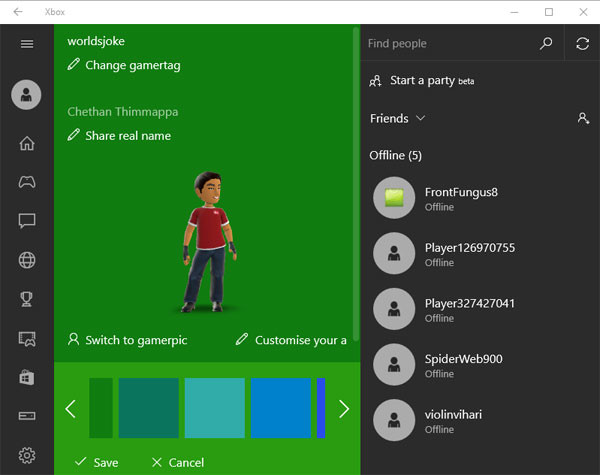Click the Chethan Thimmappa real name
The width and height of the screenshot is (600, 475).
click(123, 112)
